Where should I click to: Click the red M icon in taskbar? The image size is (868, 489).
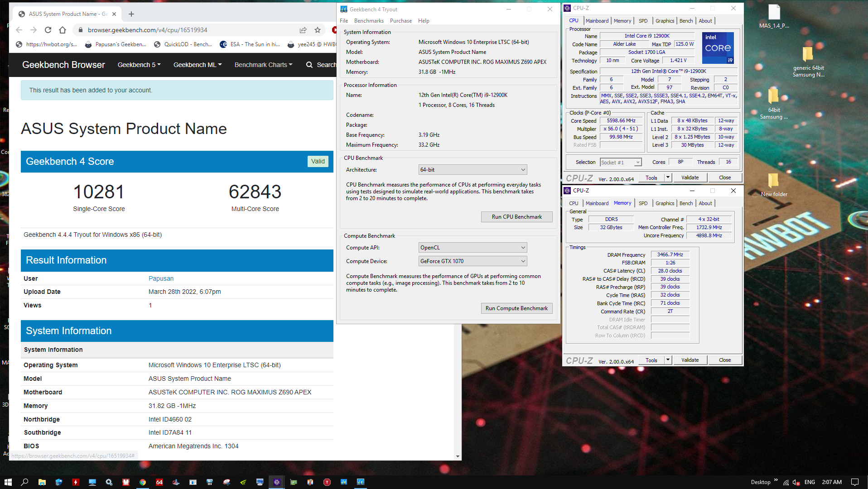point(126,482)
